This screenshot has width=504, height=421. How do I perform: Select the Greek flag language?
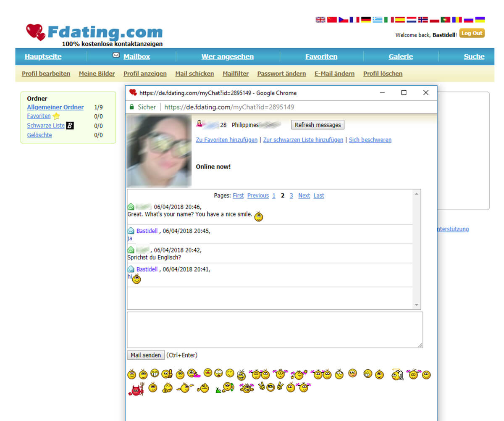tap(378, 20)
